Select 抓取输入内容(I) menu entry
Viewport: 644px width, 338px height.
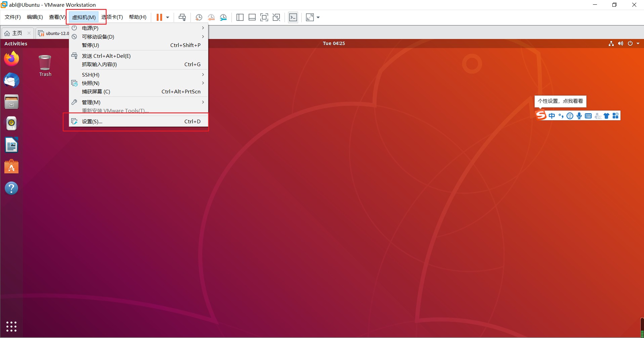[139, 64]
